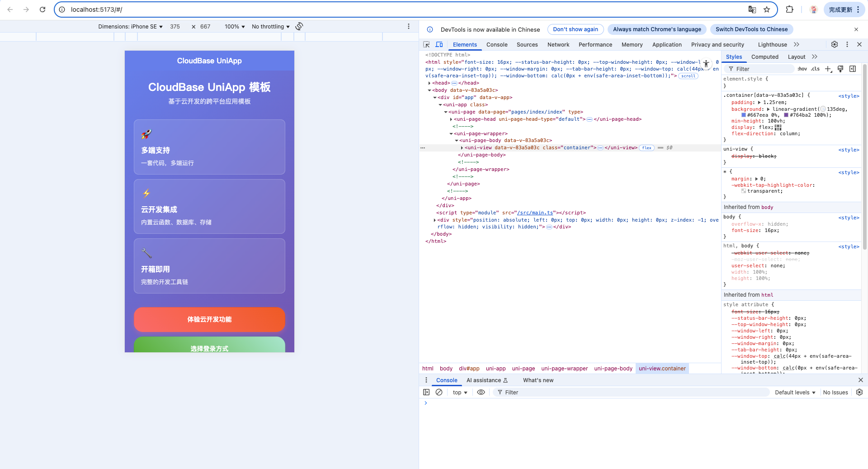Add a new style rule
The width and height of the screenshot is (868, 469).
(828, 69)
